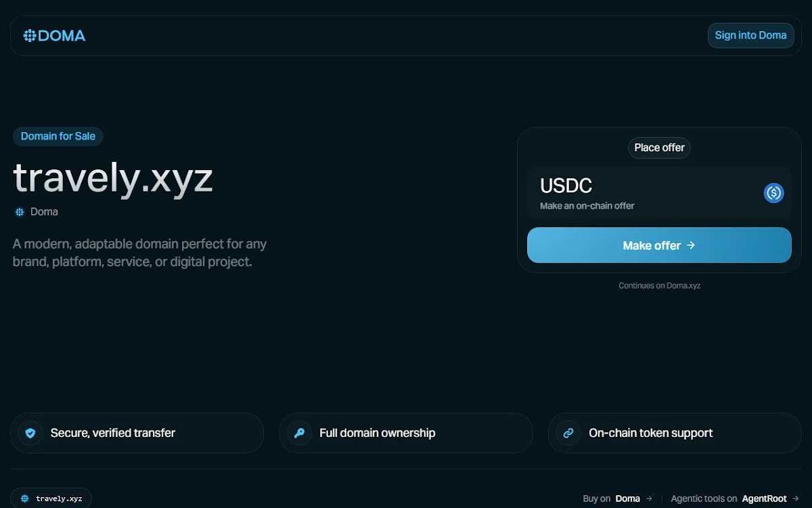Image resolution: width=812 pixels, height=508 pixels.
Task: Click the USDC on-chain offer field
Action: coord(659,193)
